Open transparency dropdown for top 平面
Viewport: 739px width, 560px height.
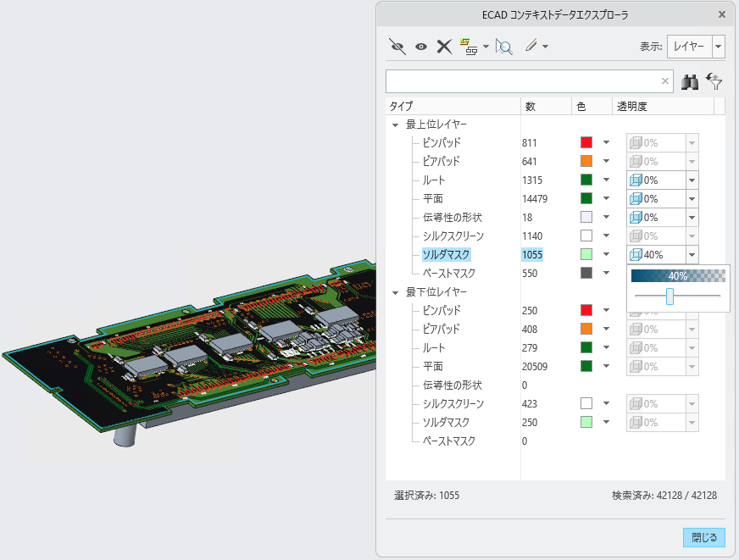coord(692,199)
